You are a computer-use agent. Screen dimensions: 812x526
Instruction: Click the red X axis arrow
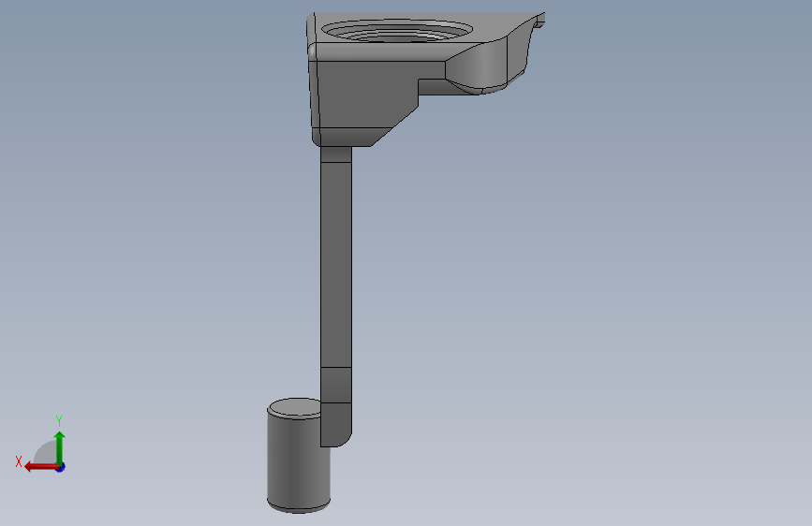[40, 467]
